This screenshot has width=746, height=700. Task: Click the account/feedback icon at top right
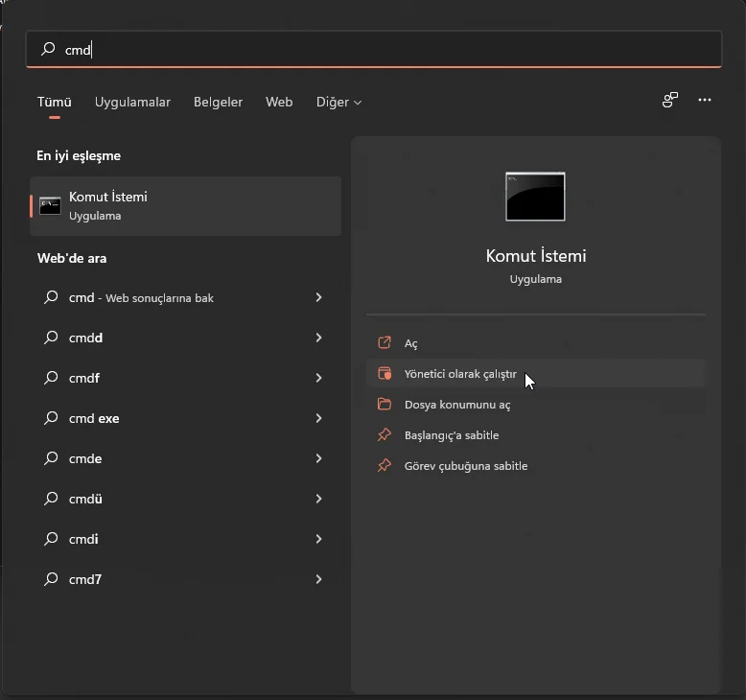coord(670,100)
